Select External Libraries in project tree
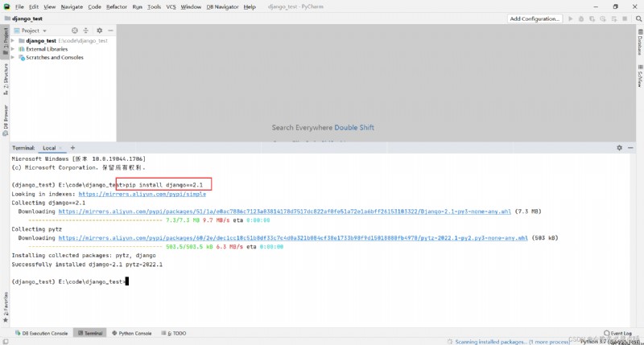The height and width of the screenshot is (345, 644). coord(47,49)
